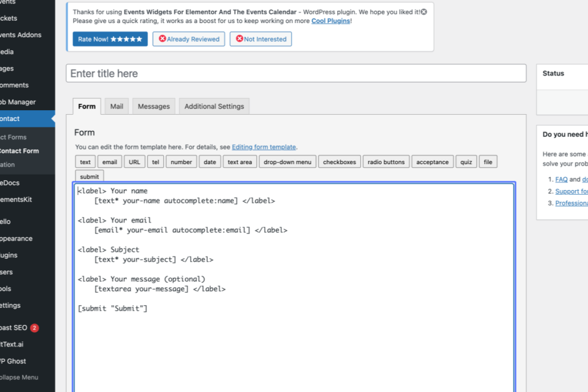
Task: Click the Status panel heading
Action: coord(553,73)
